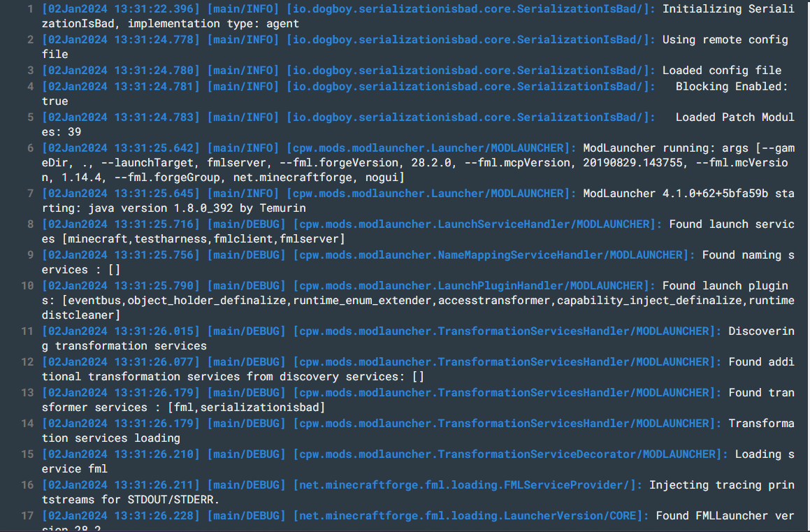
Task: Jump to line number 7
Action: point(31,193)
